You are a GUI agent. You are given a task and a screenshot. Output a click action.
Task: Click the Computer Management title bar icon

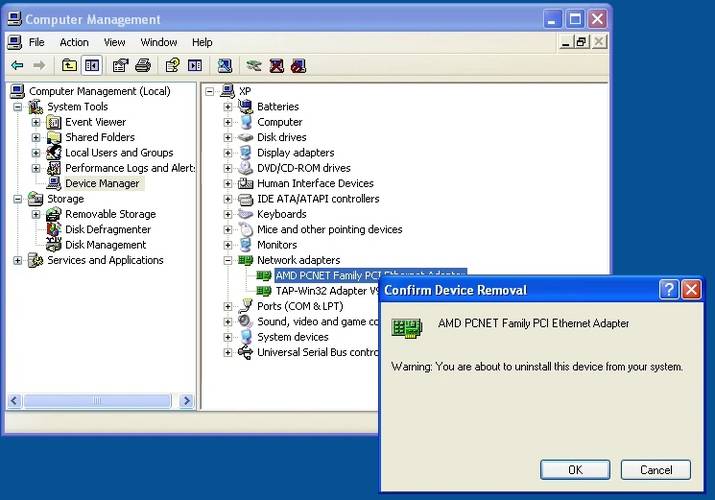click(x=15, y=19)
